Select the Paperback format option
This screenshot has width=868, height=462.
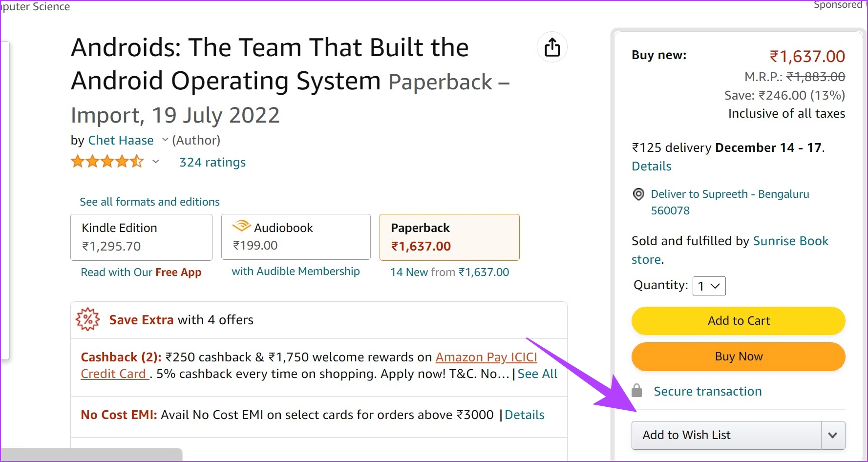click(449, 237)
